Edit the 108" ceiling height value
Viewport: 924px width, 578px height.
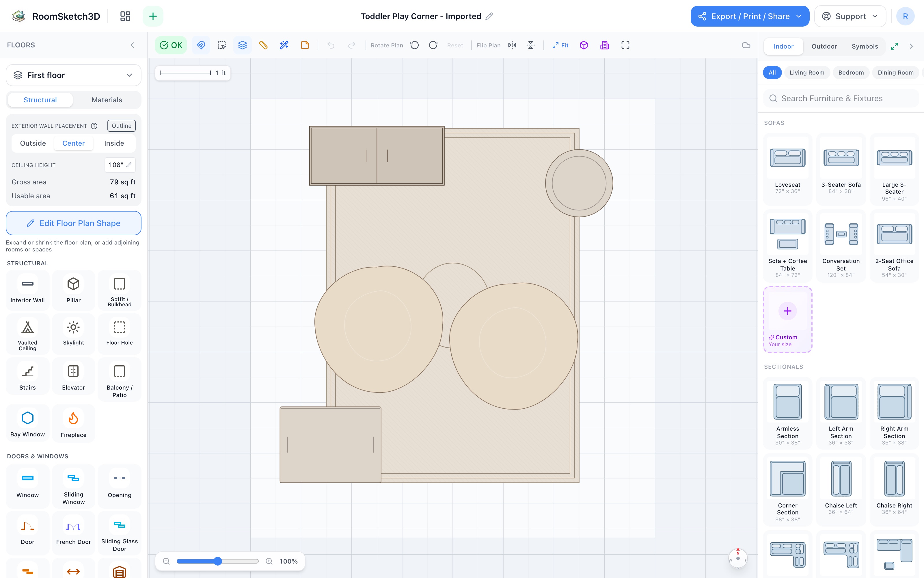click(x=120, y=165)
